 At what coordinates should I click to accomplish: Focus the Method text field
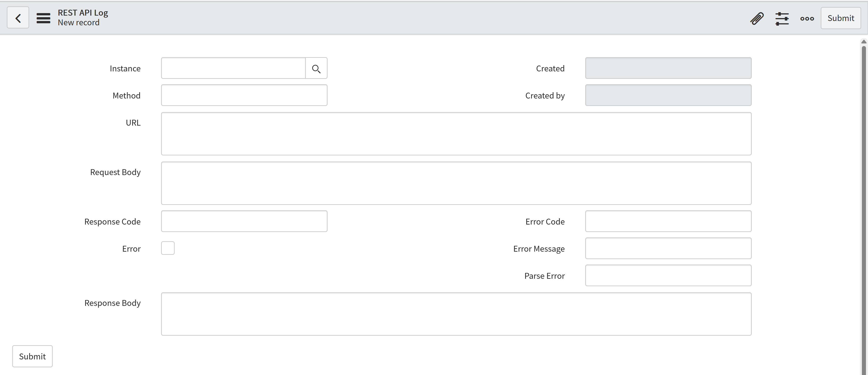click(x=244, y=95)
